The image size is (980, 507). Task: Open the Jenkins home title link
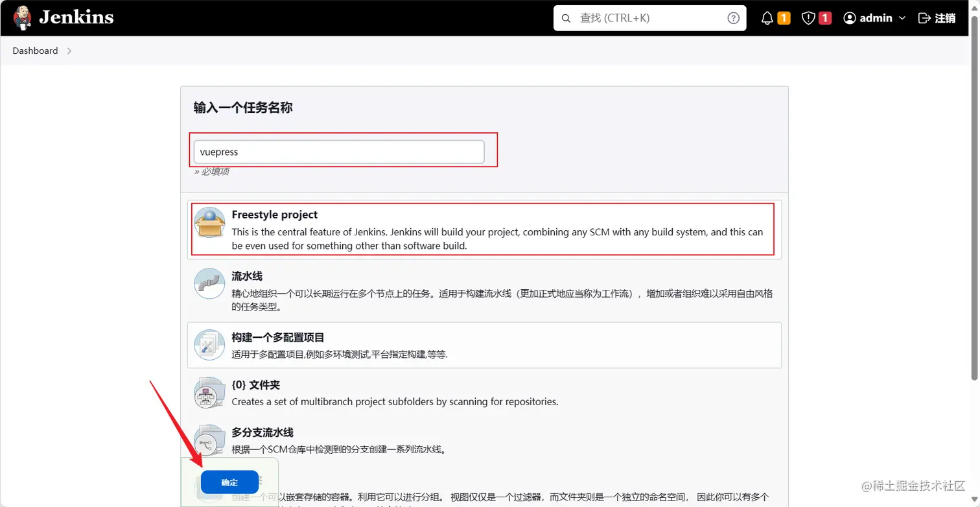(x=76, y=18)
